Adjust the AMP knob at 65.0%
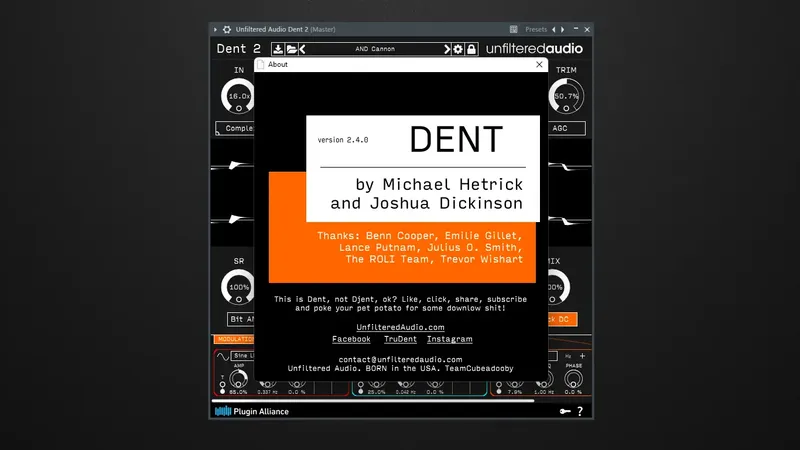Viewport: 800px width, 450px height. [x=238, y=379]
